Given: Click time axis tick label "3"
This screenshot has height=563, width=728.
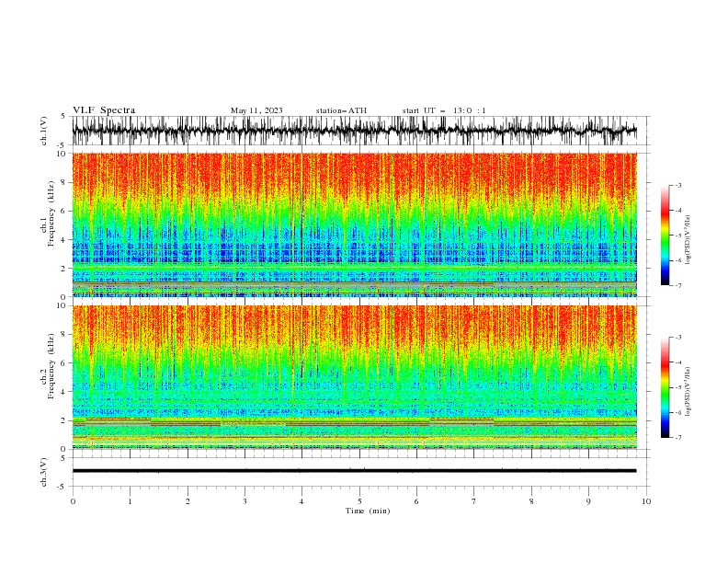Looking at the screenshot, I should tap(245, 501).
